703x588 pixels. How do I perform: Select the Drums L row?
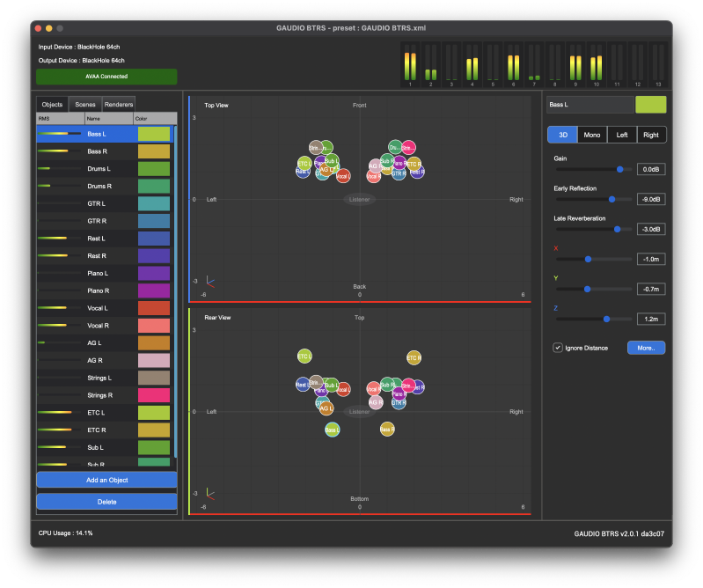[105, 169]
